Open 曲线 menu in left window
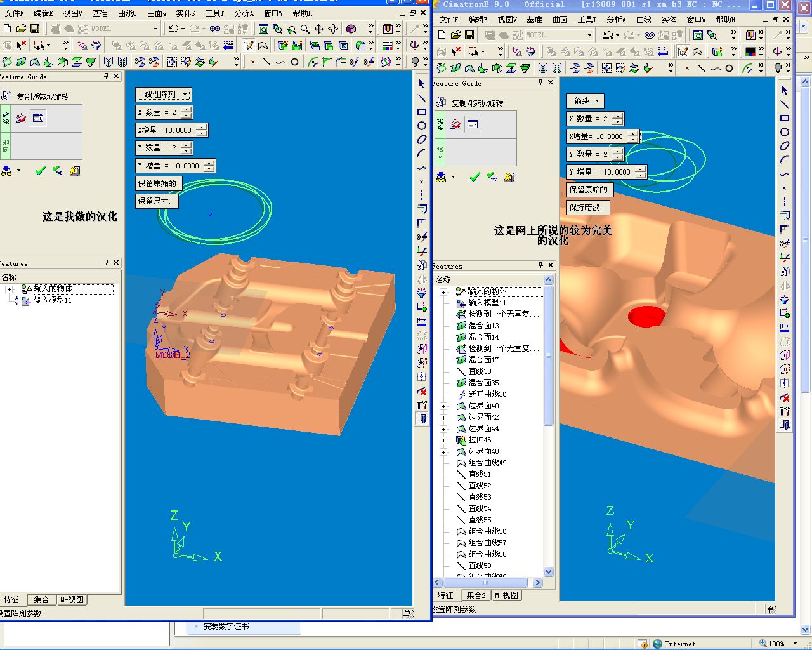 (128, 13)
